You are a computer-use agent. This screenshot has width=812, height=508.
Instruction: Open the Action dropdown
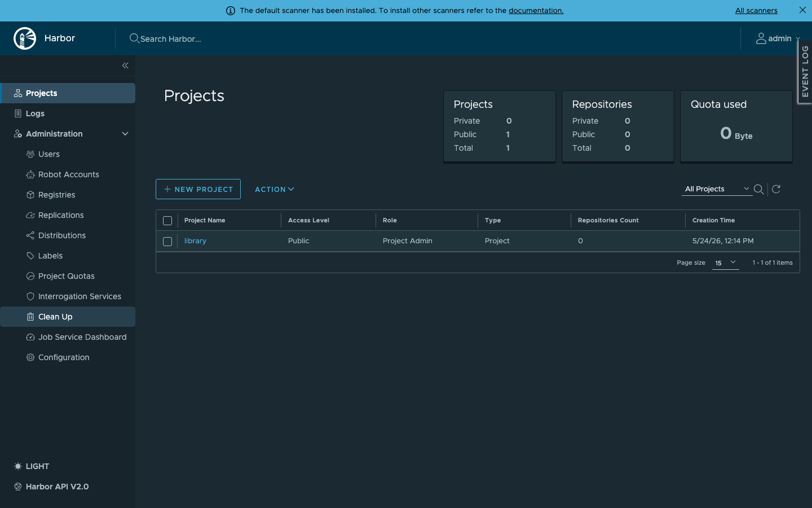point(275,189)
